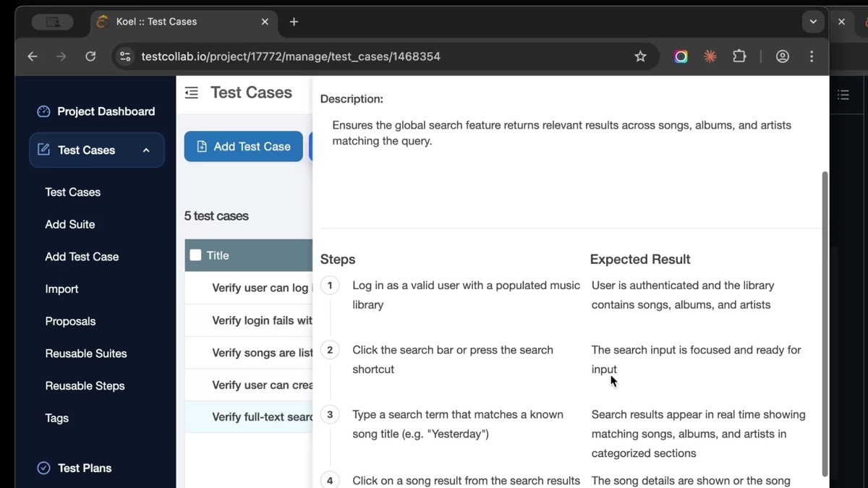Click the Project Dashboard icon in the sidebar
The width and height of the screenshot is (868, 488).
tap(44, 111)
